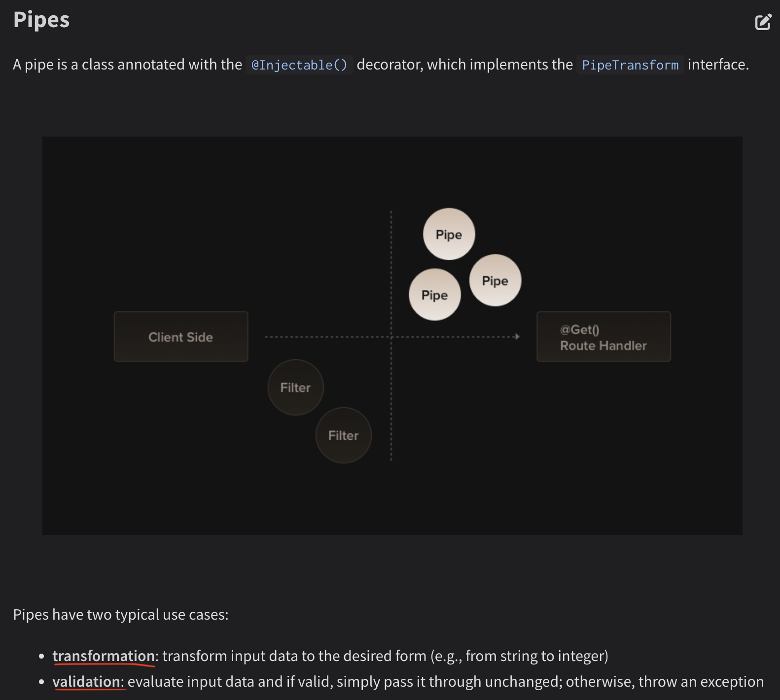
Task: Click the @Injectable() inline code
Action: pos(299,65)
